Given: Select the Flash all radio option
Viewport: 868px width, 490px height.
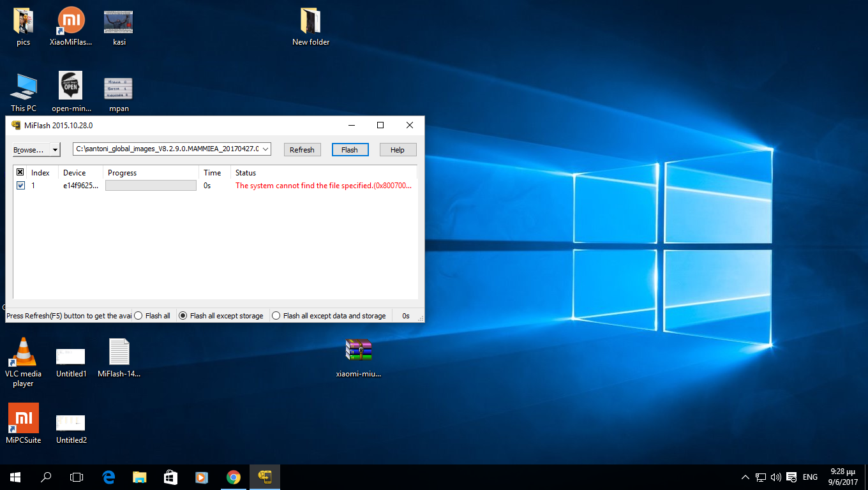Looking at the screenshot, I should coord(138,316).
